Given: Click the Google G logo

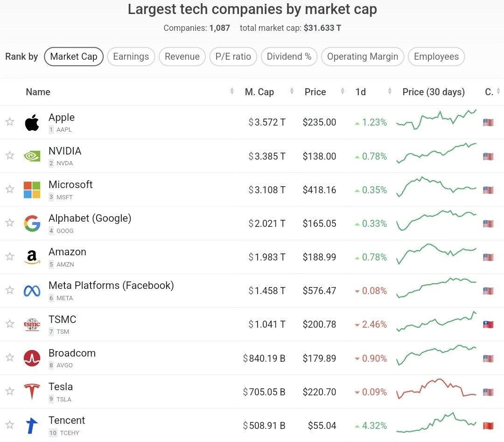Looking at the screenshot, I should [x=32, y=224].
